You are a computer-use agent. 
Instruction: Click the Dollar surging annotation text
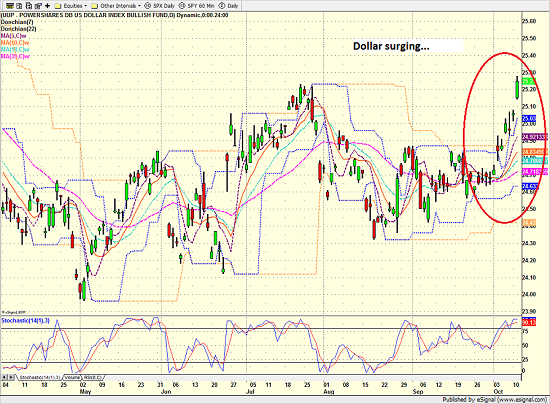[391, 46]
